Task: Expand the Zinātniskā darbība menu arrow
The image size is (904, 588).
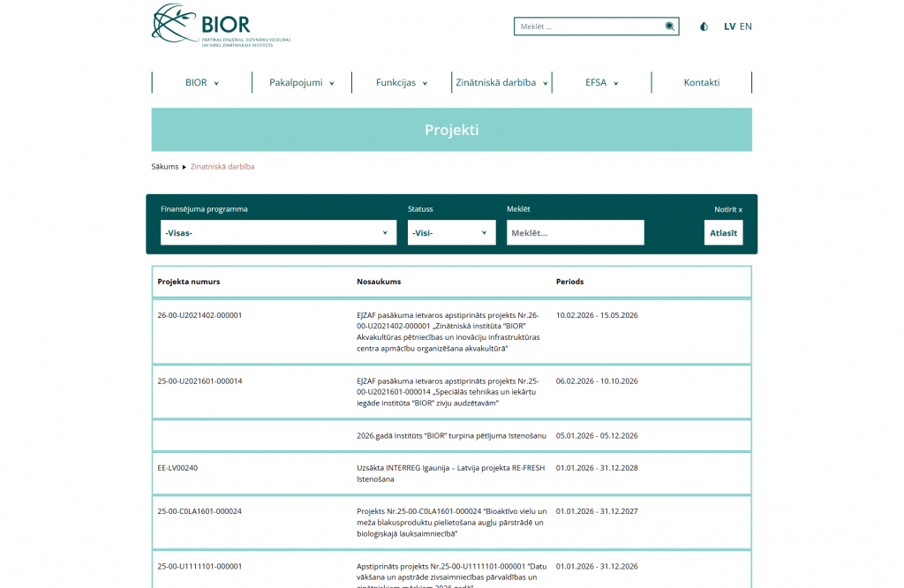Action: (546, 84)
